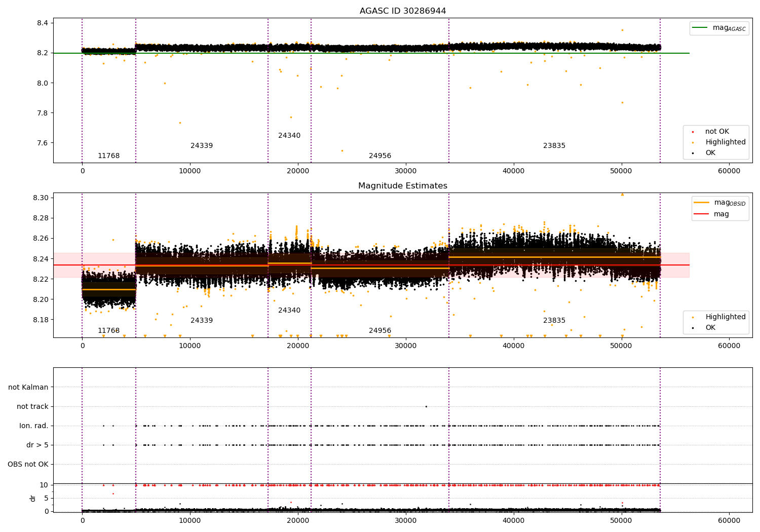Image resolution: width=760 pixels, height=532 pixels.
Task: Click obsid label 24339 in the top plot
Action: [x=202, y=145]
